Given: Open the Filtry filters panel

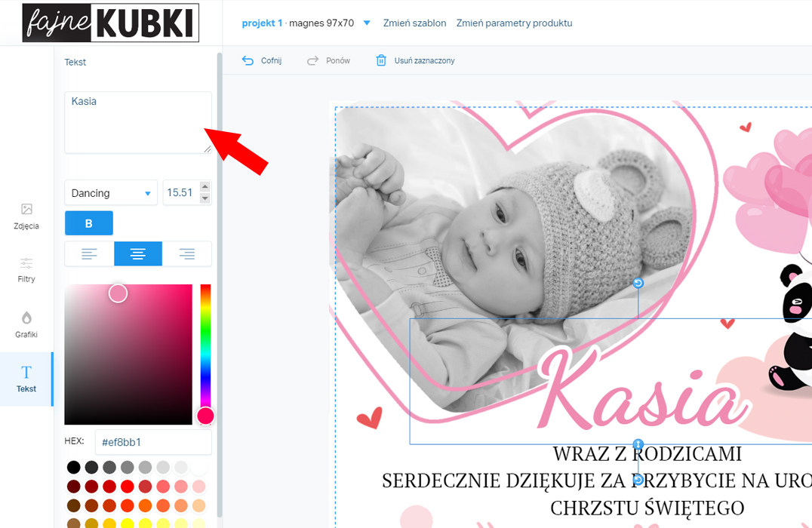Looking at the screenshot, I should pos(26,270).
